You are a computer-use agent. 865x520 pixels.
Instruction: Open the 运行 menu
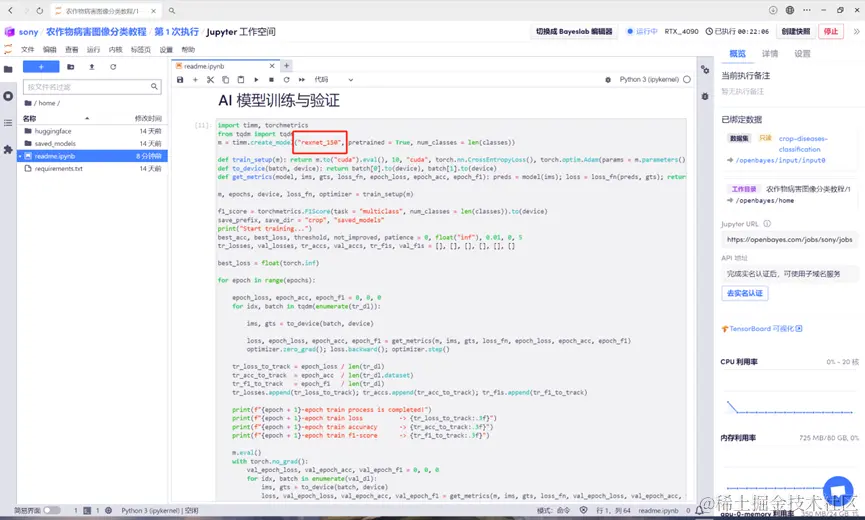(93, 50)
